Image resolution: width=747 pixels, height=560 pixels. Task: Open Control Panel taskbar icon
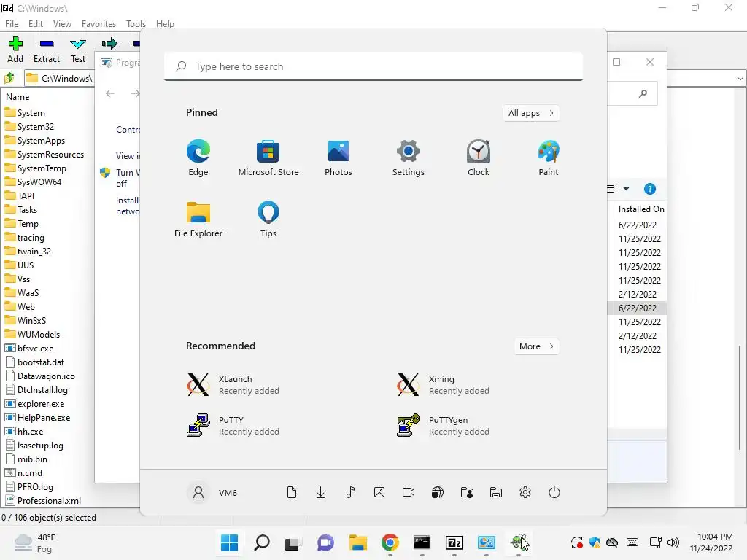pos(487,542)
